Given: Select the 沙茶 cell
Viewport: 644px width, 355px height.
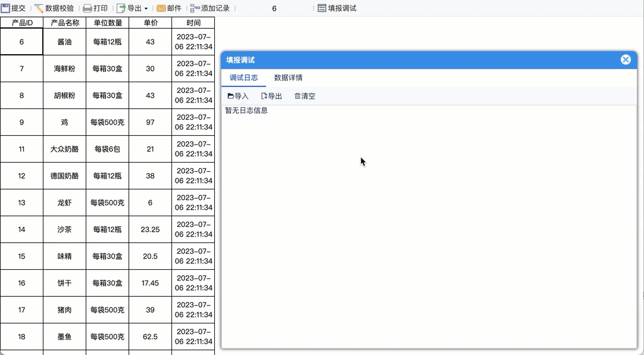Looking at the screenshot, I should [x=64, y=229].
